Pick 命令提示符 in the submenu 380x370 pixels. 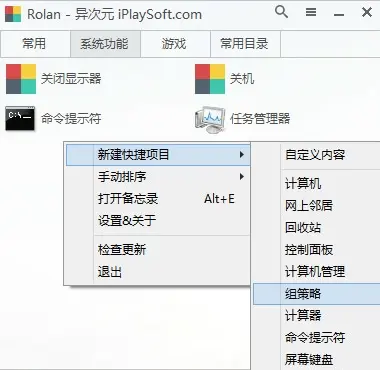pyautogui.click(x=317, y=338)
